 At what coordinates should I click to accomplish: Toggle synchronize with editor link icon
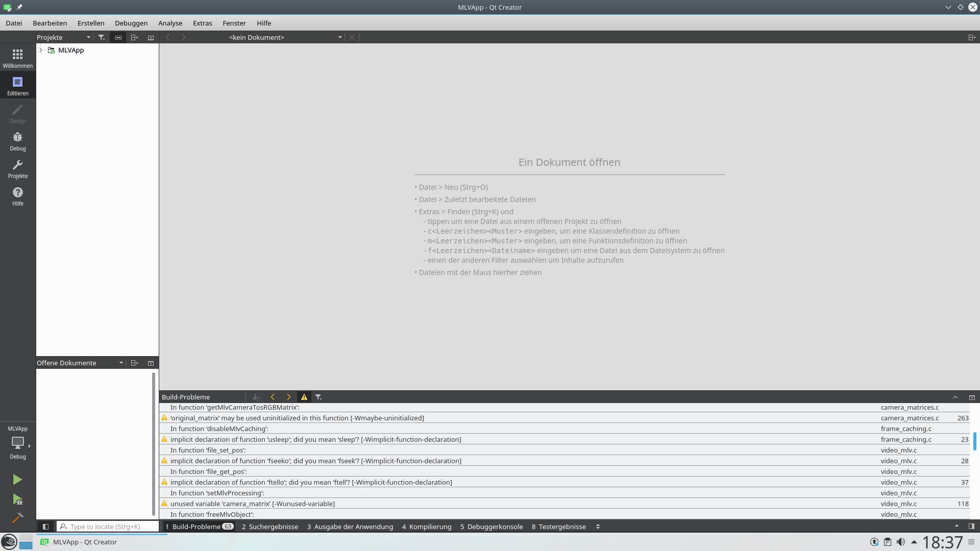118,37
